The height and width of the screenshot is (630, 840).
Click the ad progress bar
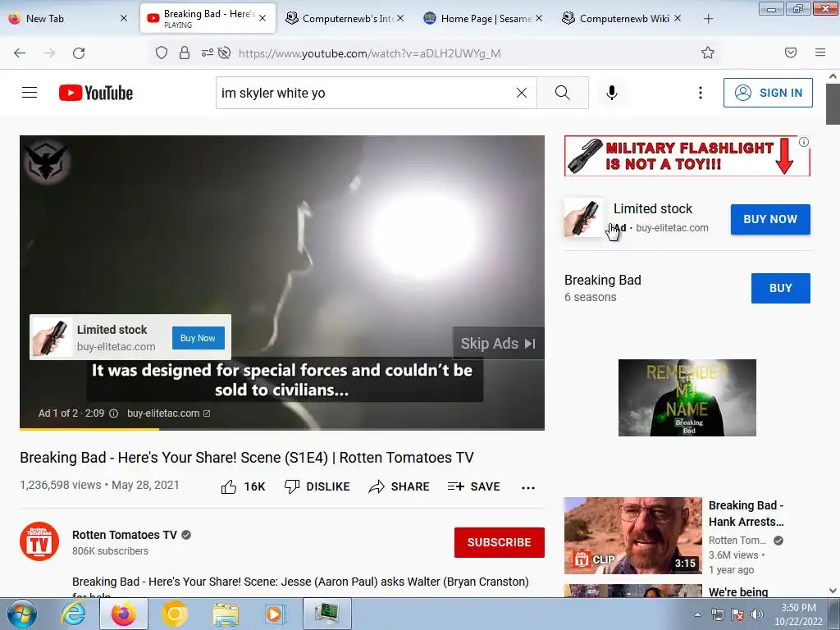[x=282, y=428]
